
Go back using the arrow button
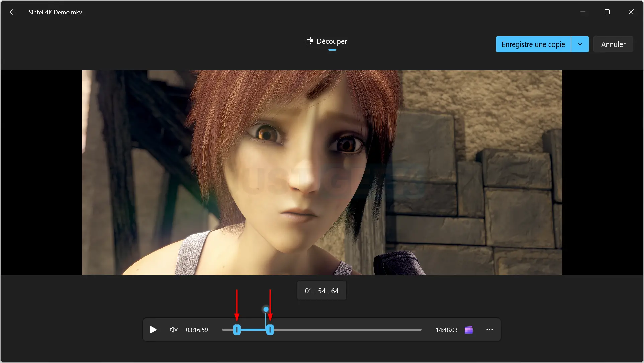[13, 12]
